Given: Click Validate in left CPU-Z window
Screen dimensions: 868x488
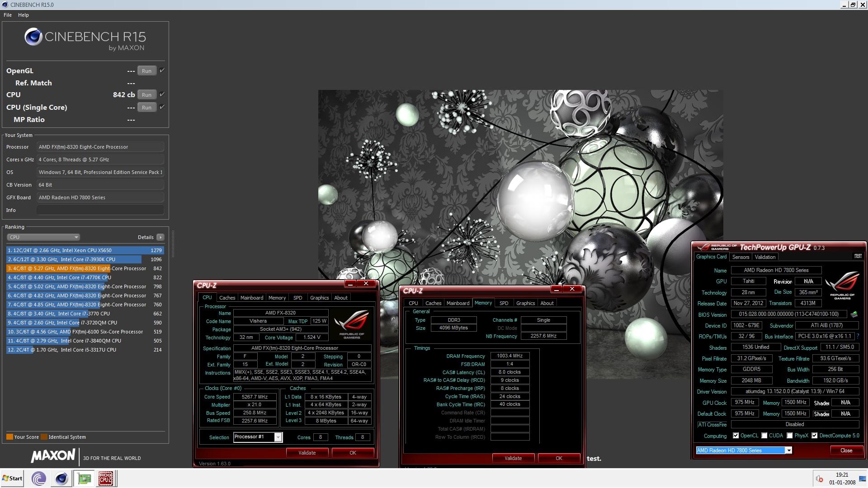Looking at the screenshot, I should 307,453.
